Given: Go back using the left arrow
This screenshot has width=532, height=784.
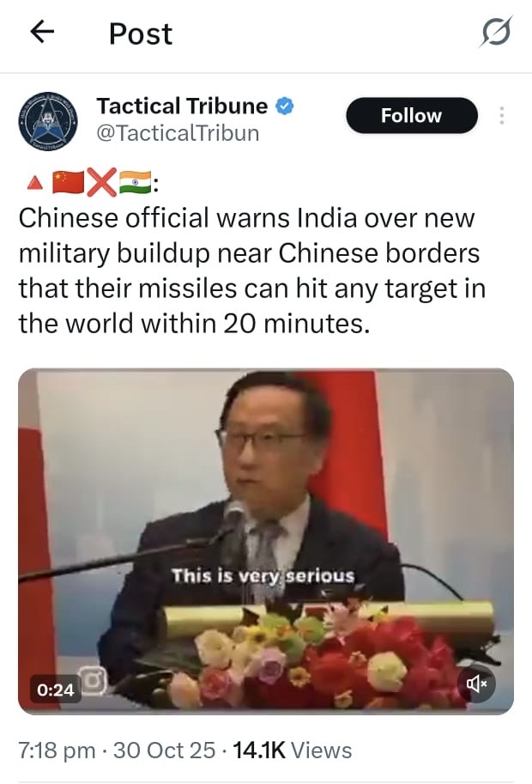Looking at the screenshot, I should 42,33.
